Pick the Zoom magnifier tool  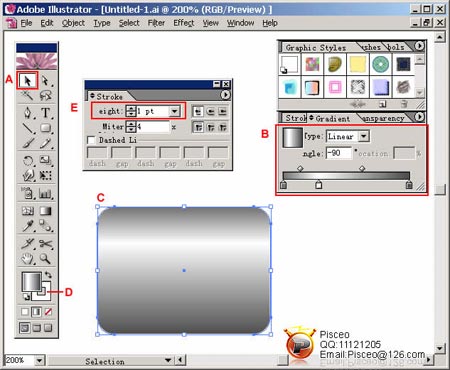[x=46, y=258]
